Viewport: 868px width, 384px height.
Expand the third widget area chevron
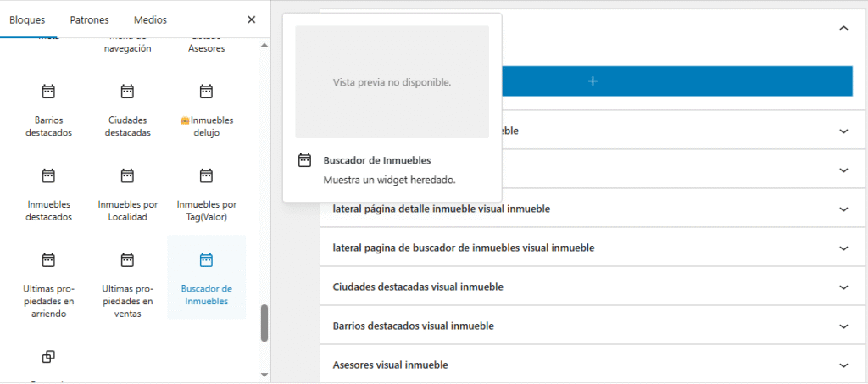point(843,170)
